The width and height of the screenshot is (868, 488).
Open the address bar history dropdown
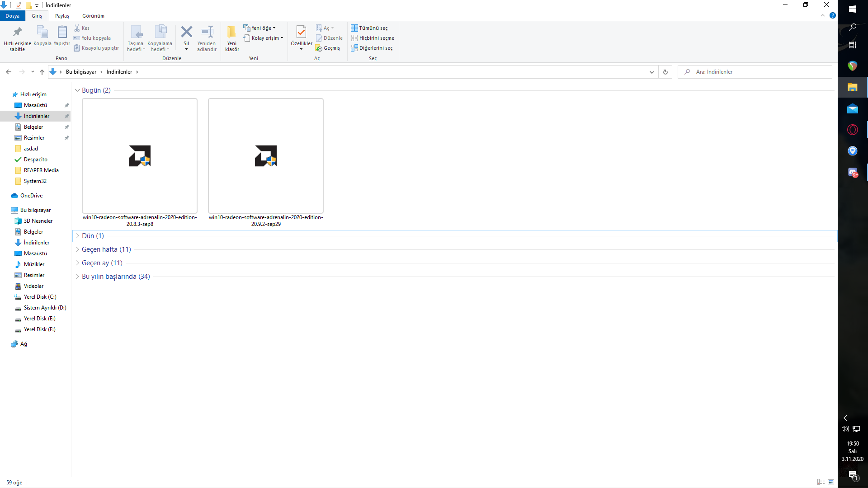click(x=651, y=72)
